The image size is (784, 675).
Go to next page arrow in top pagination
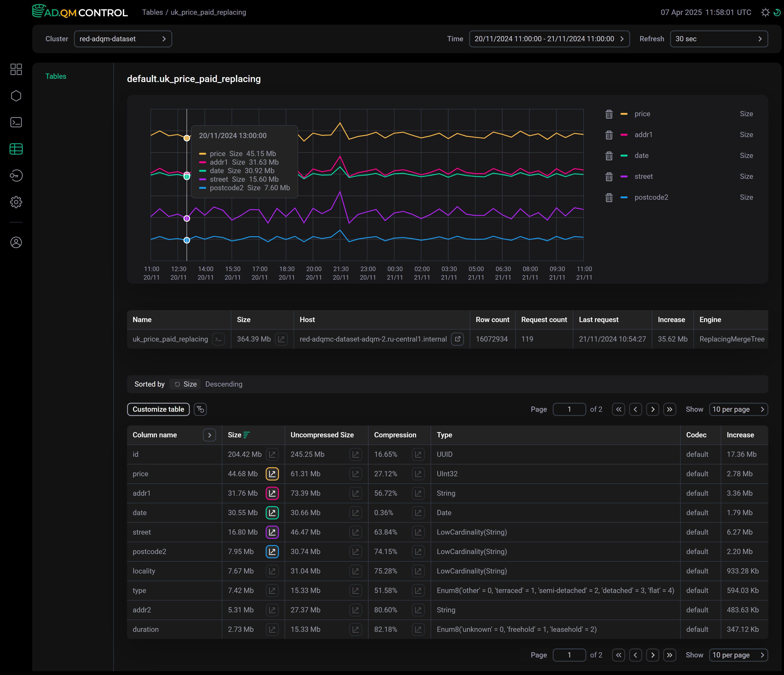pos(653,409)
